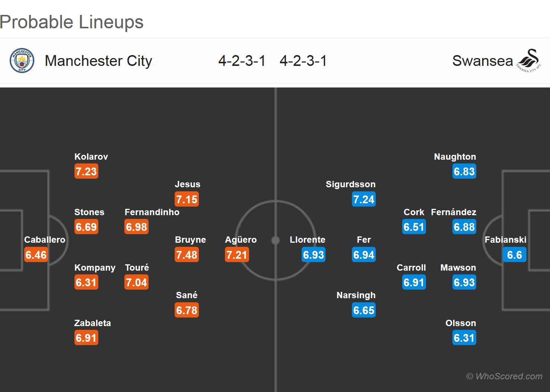Click Fabianski's 6.6 rating badge
550x392 pixels.
[514, 255]
